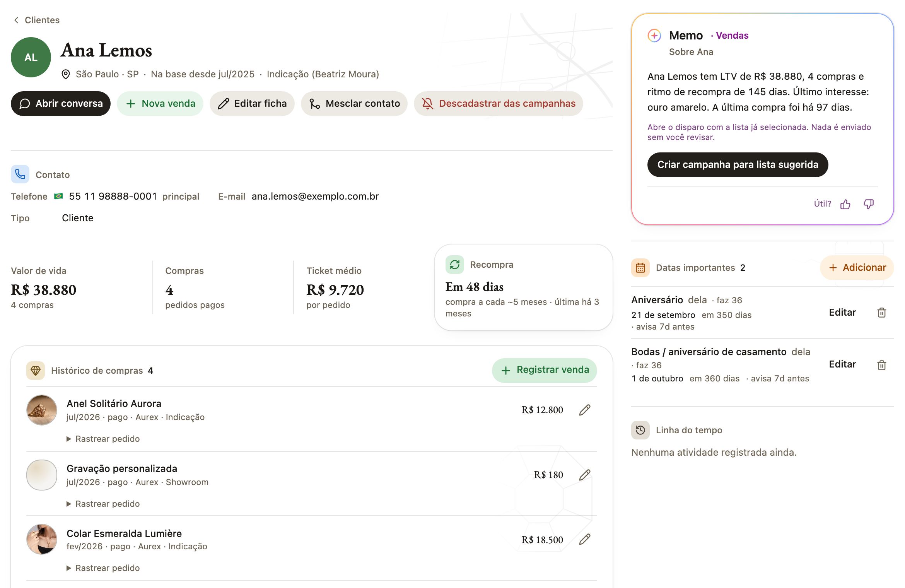Click the AL avatar circle
The image size is (905, 588).
[x=31, y=57]
